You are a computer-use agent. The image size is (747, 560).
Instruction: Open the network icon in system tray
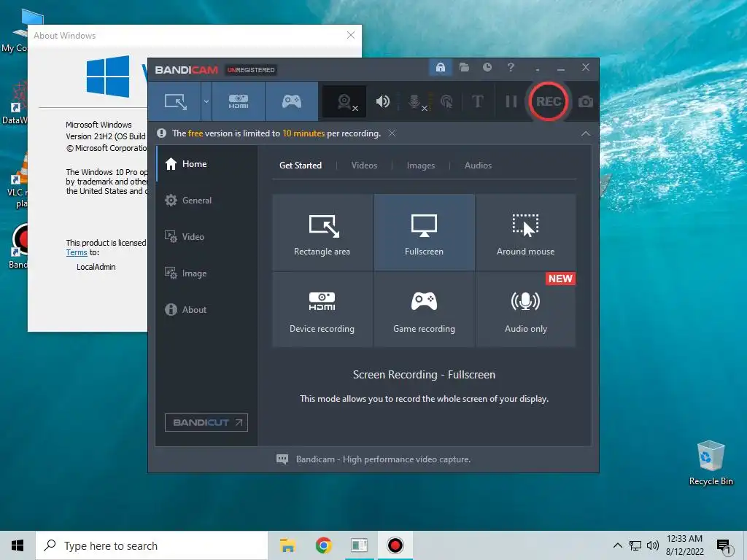coord(635,545)
